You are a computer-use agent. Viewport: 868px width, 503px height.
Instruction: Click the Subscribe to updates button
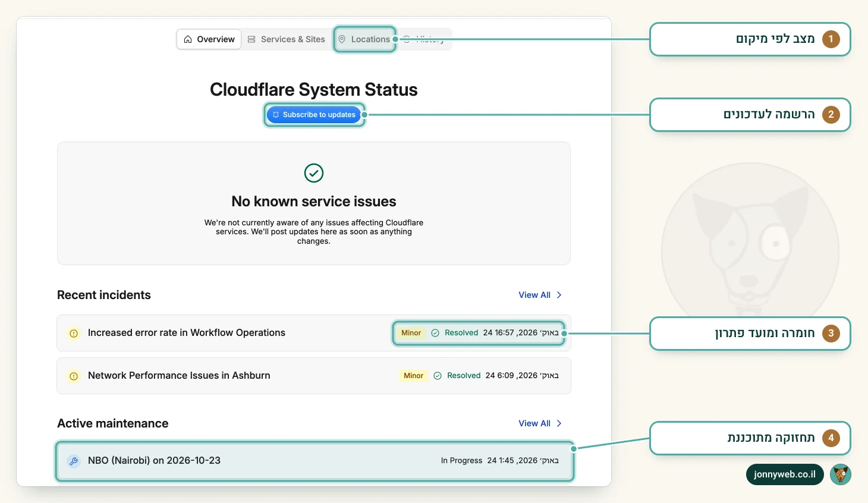314,115
